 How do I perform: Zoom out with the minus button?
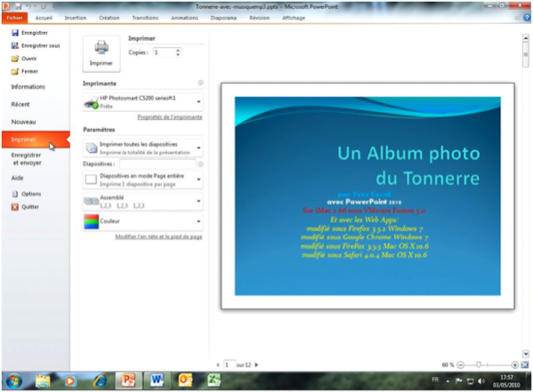[460, 364]
